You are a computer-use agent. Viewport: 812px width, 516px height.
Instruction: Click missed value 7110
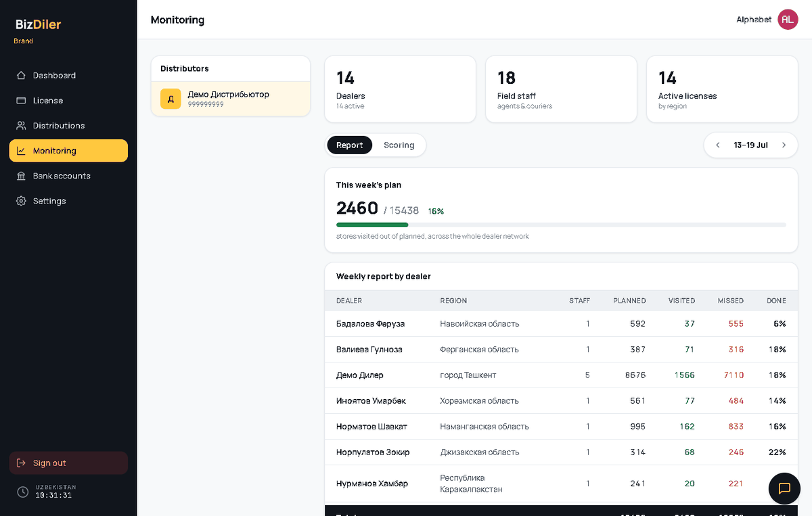(x=734, y=375)
